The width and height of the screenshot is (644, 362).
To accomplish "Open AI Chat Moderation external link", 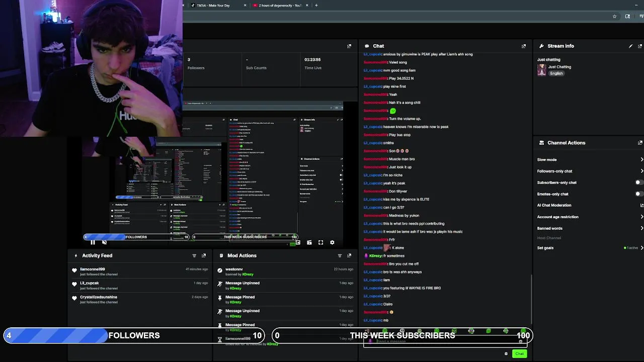I will click(x=641, y=205).
